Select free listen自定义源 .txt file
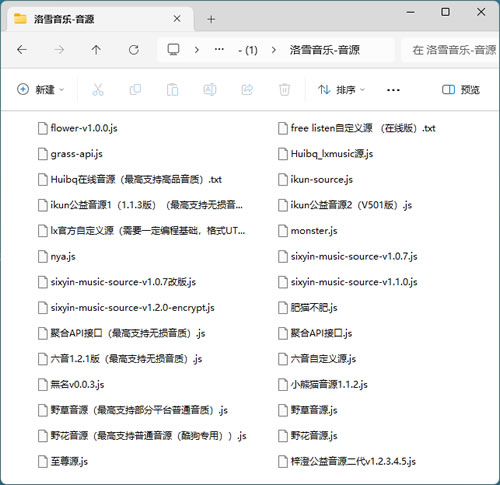500x485 pixels. [357, 128]
